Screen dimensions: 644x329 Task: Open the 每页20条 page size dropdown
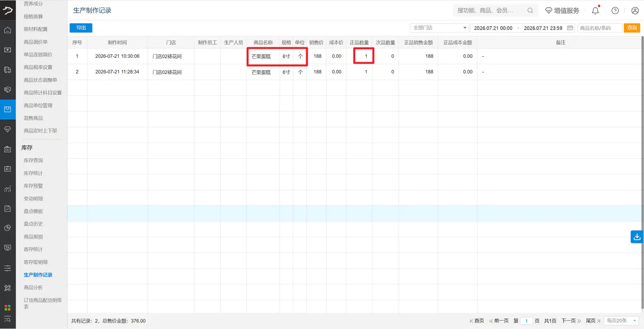click(622, 321)
